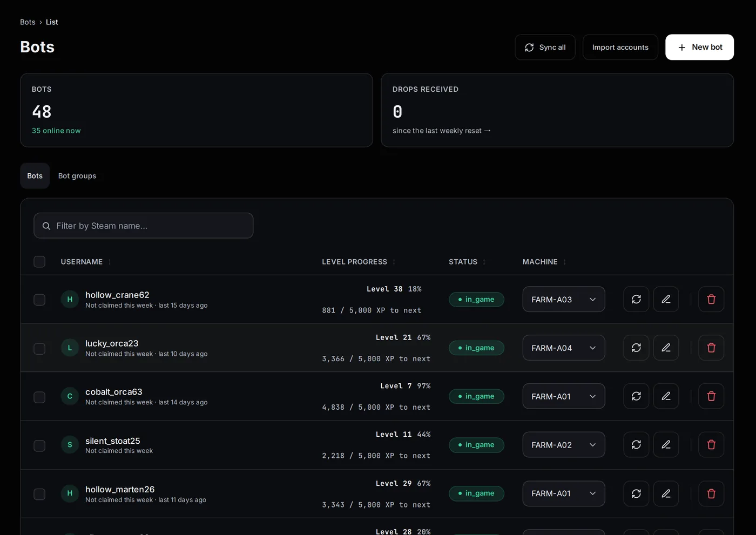The height and width of the screenshot is (535, 756).
Task: Expand machine dropdown for hollow_marten26
Action: (564, 493)
